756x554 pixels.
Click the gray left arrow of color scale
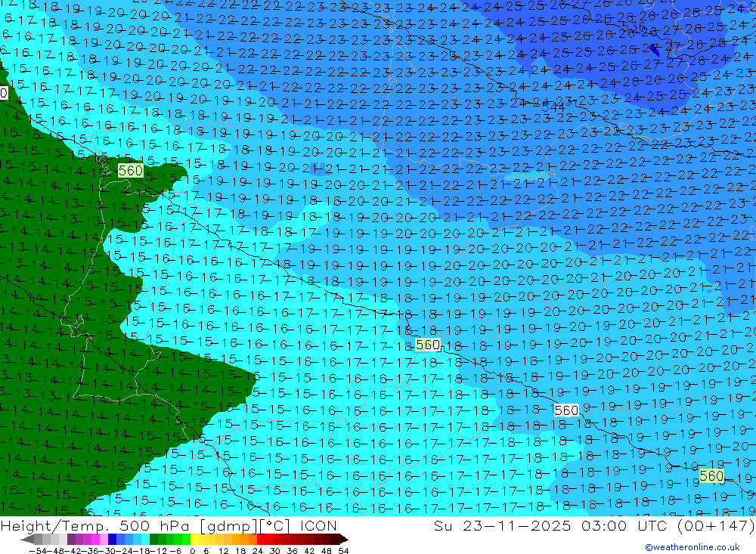(27, 540)
